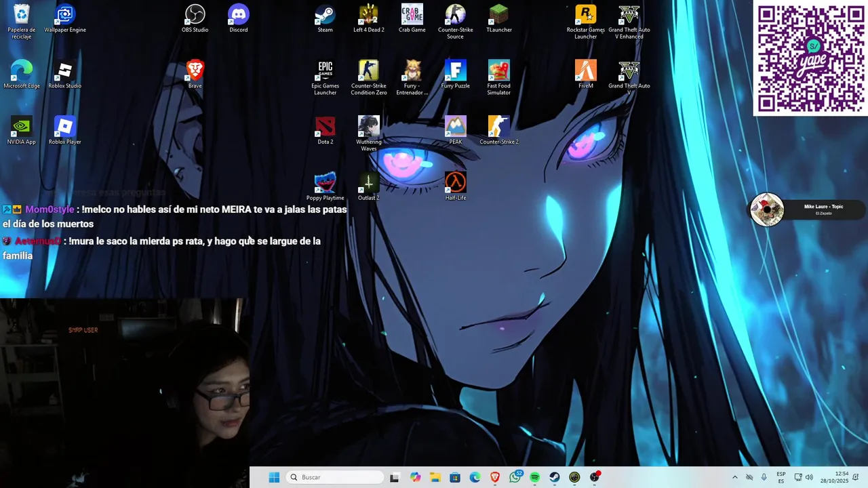Select the Half-Life desktop icon
The image size is (868, 488).
pyautogui.click(x=456, y=187)
